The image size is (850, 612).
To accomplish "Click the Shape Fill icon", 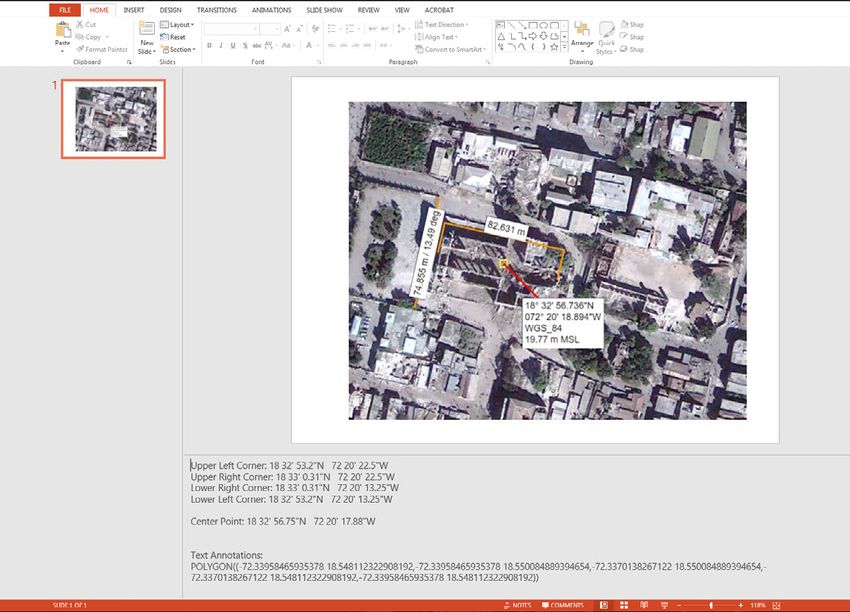I will pyautogui.click(x=624, y=24).
